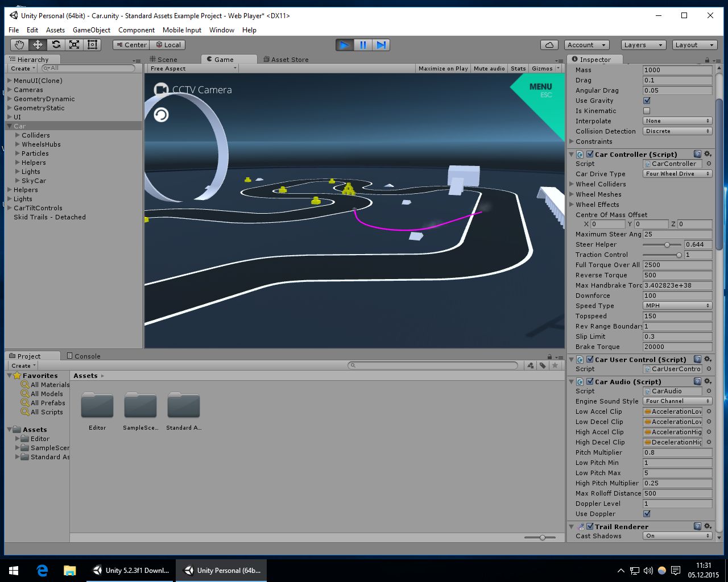The width and height of the screenshot is (728, 582).
Task: Open Trail Renderer gear settings menu
Action: pos(708,526)
